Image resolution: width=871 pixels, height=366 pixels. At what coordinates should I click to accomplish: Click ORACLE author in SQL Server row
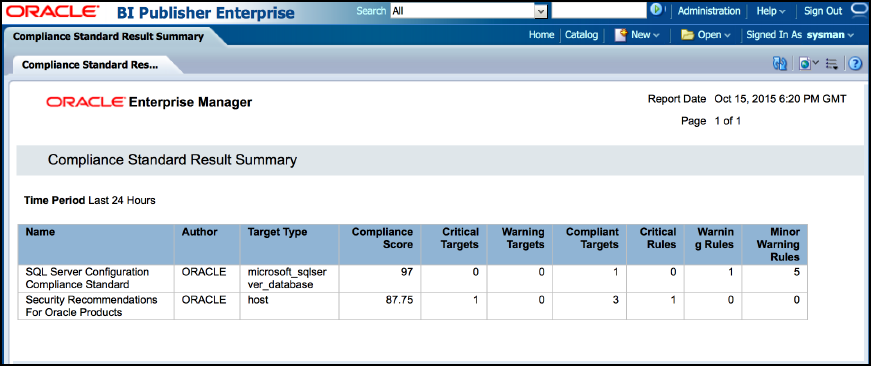204,272
